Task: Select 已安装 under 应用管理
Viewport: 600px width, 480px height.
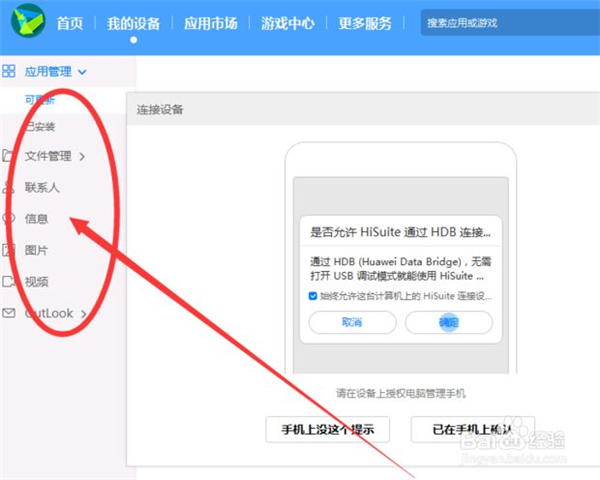Action: click(x=39, y=126)
